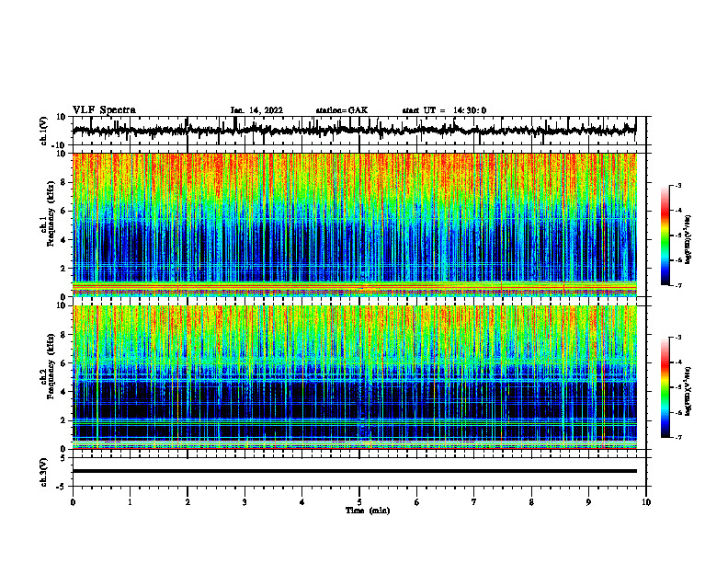728x563 pixels.
Task: Click time axis tick label "8"
Action: [x=531, y=502]
